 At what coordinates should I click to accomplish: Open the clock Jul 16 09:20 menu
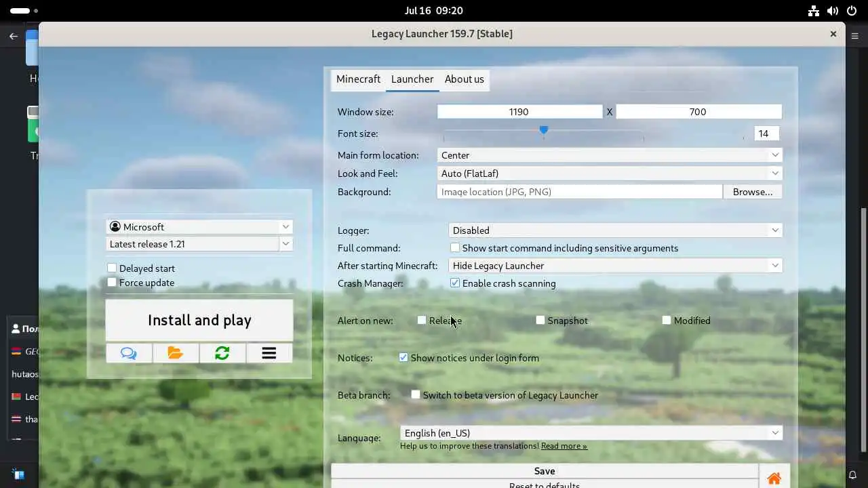tap(434, 11)
